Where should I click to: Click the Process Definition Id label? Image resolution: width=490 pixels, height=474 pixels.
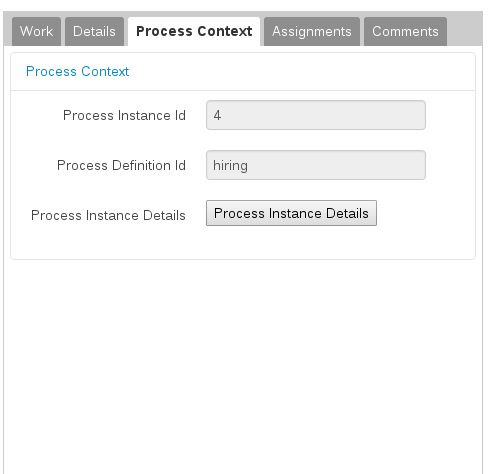click(x=121, y=165)
